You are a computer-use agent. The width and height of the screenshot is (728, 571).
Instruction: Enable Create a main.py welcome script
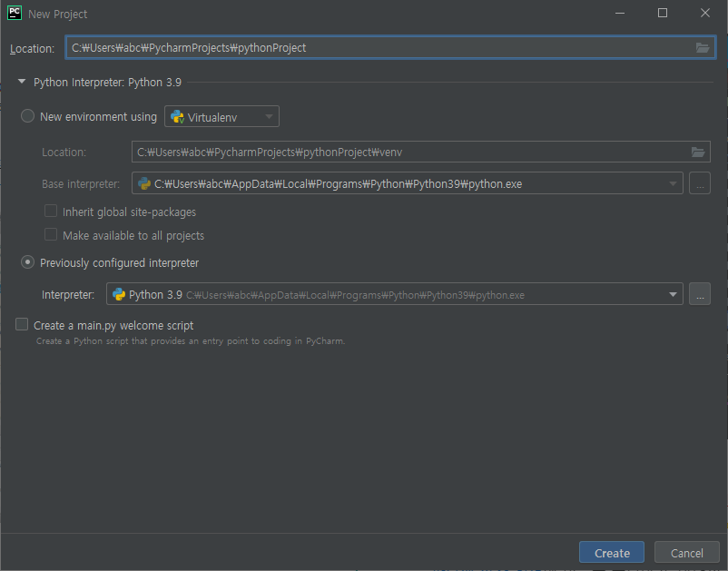[x=22, y=324]
